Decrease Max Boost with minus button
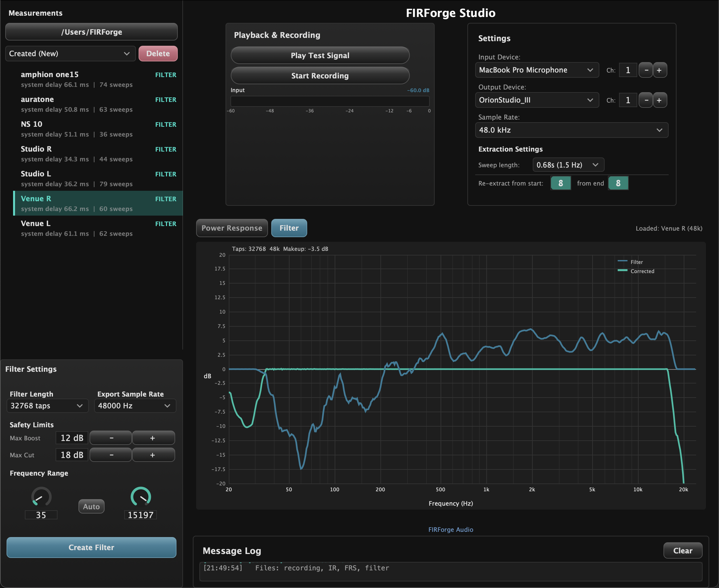 point(111,438)
